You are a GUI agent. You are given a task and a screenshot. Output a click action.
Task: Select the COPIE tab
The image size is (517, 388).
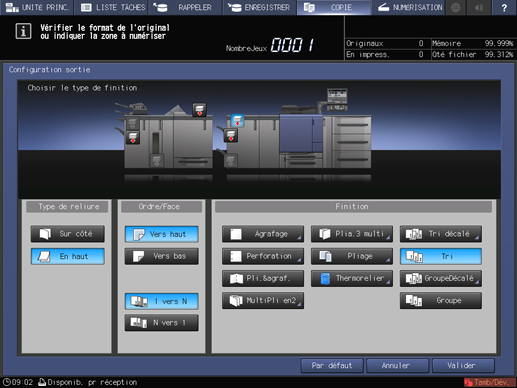[x=334, y=7]
